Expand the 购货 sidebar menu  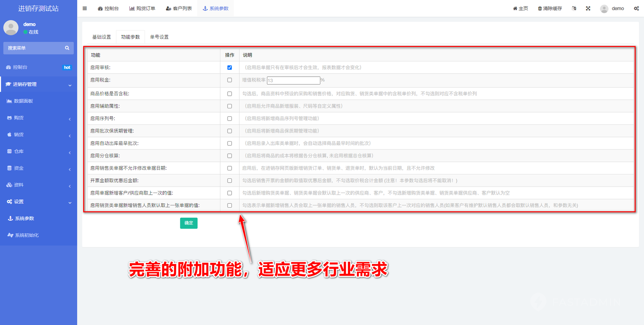pyautogui.click(x=38, y=118)
